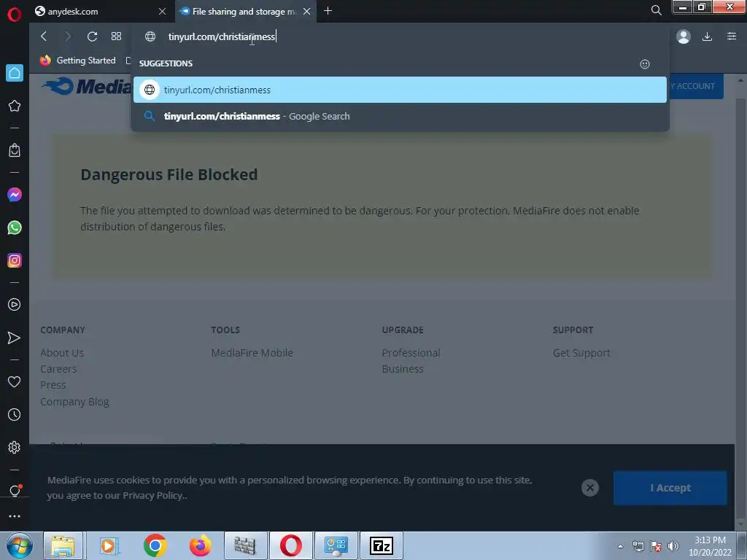
Task: Go to Opera Start Page home icon
Action: tap(15, 74)
